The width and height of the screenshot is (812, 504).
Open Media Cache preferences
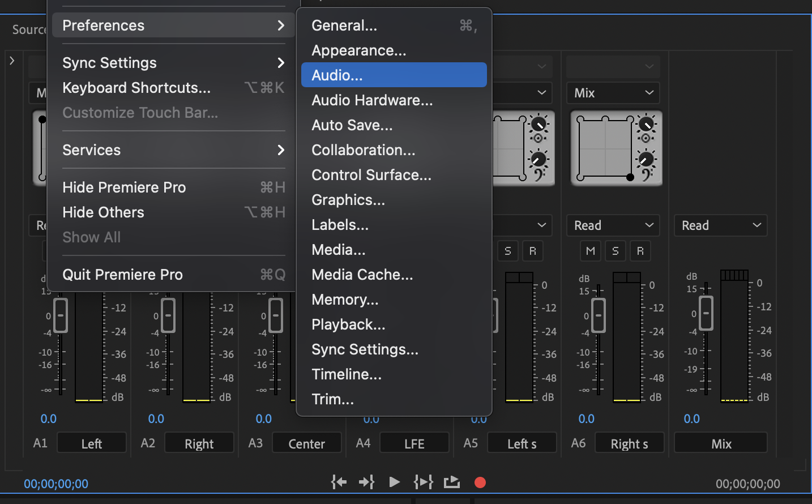point(394,275)
